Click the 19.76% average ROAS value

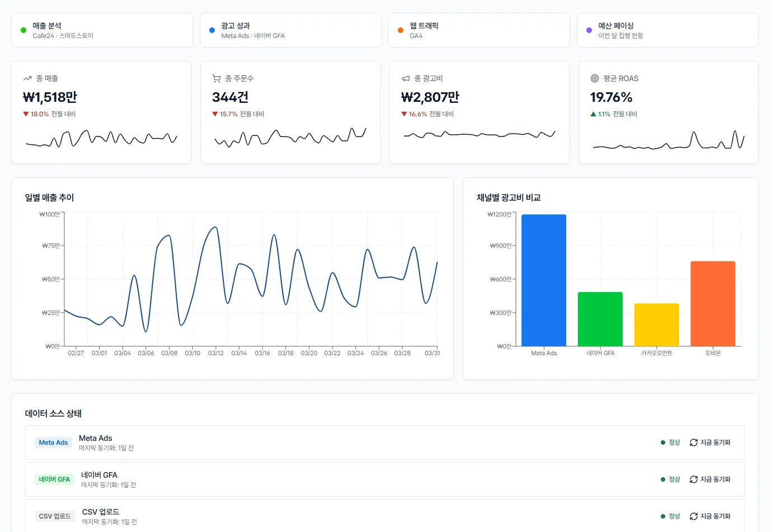[611, 97]
